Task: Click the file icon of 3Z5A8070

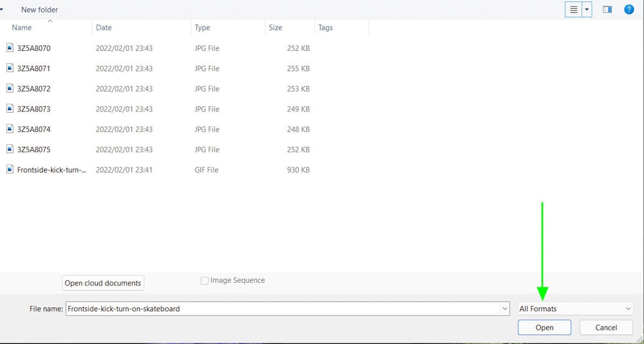Action: click(x=10, y=48)
